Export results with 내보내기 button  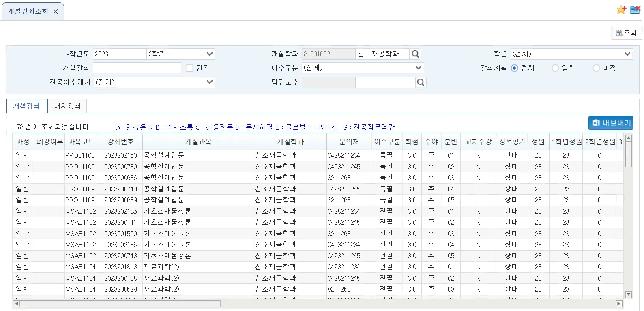611,123
